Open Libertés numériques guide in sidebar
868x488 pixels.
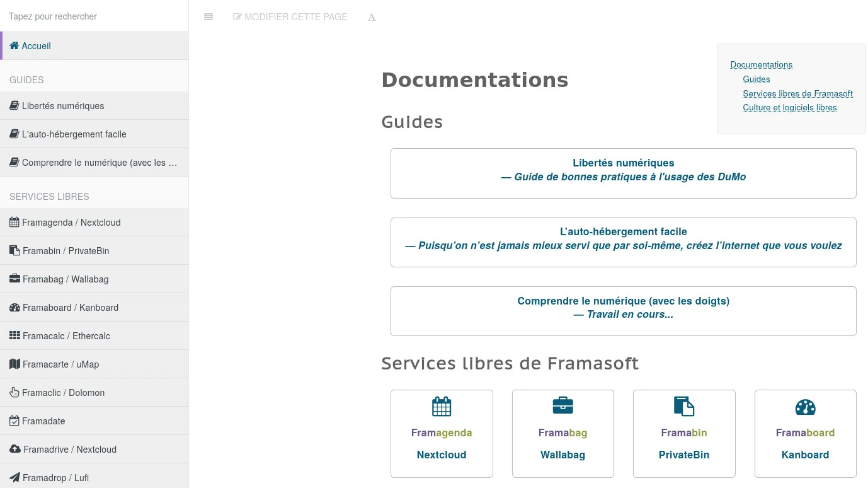(x=94, y=106)
